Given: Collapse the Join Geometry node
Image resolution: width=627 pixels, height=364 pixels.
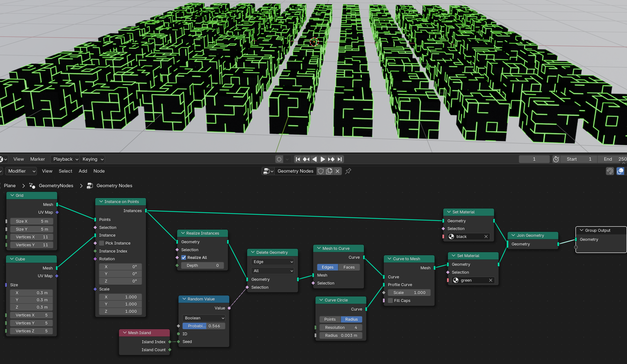Looking at the screenshot, I should 513,235.
